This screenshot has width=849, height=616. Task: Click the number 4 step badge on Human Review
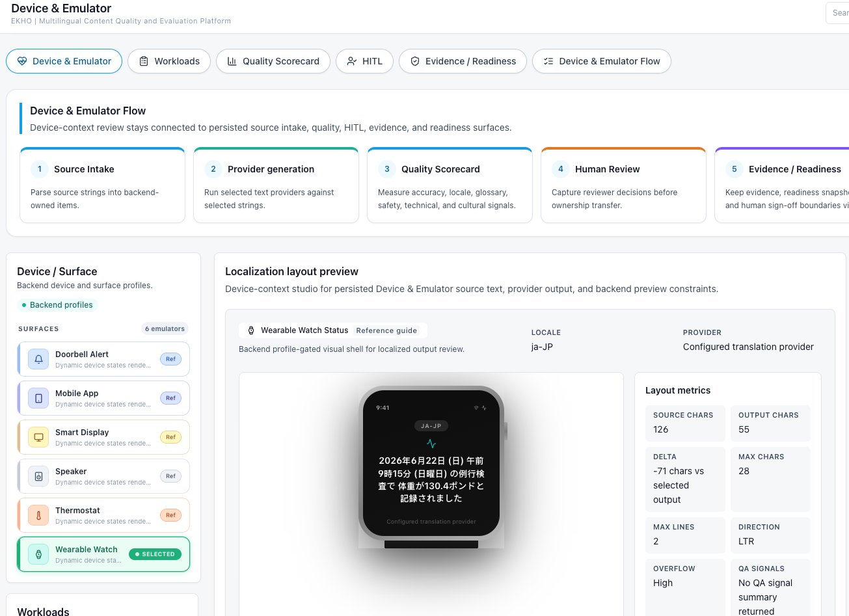click(561, 169)
